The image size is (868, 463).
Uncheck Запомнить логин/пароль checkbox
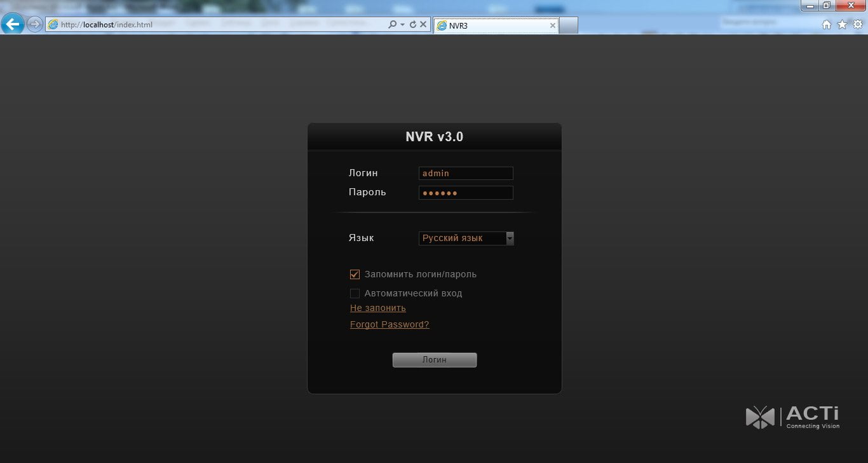point(355,275)
